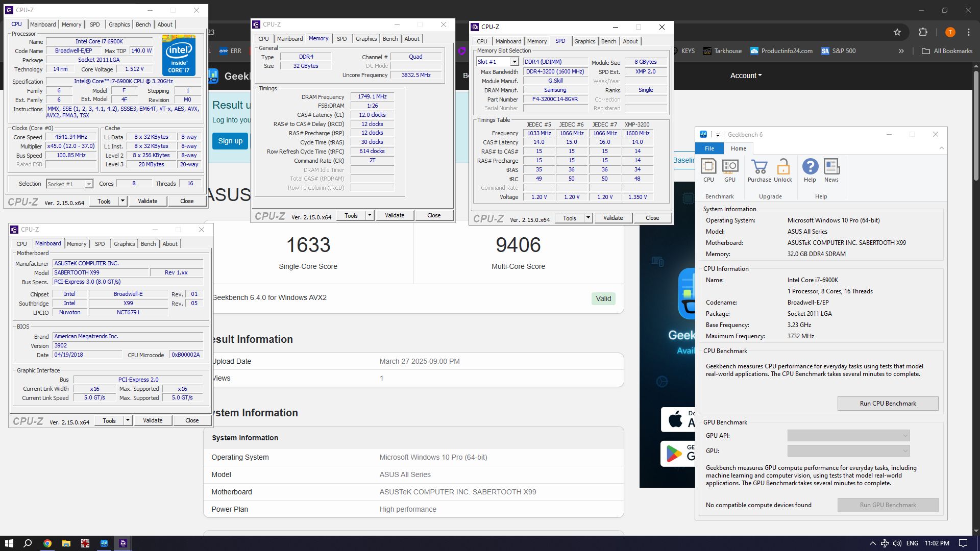The image size is (980, 551).
Task: Switch to Geekbench via blue taskbar icon
Action: point(104,543)
